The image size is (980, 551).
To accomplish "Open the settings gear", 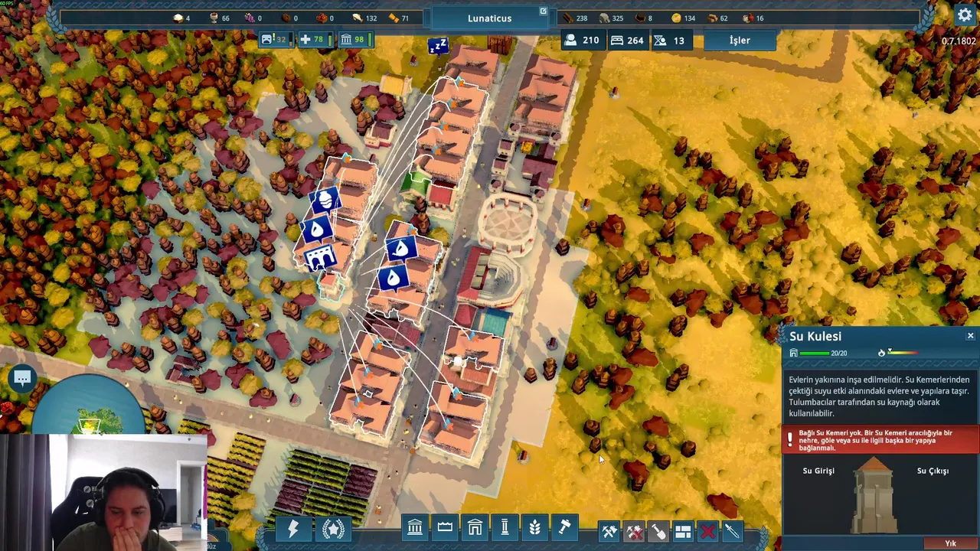I will 965,15.
